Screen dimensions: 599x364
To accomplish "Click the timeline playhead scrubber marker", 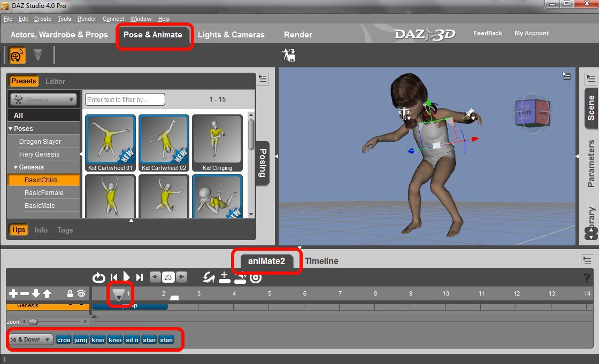I will click(119, 294).
